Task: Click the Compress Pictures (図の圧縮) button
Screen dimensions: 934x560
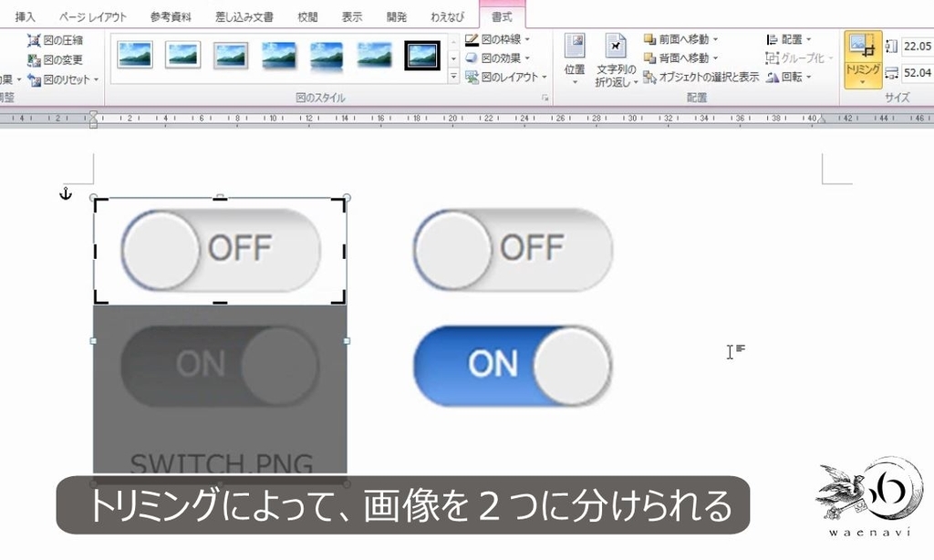Action: tap(55, 40)
